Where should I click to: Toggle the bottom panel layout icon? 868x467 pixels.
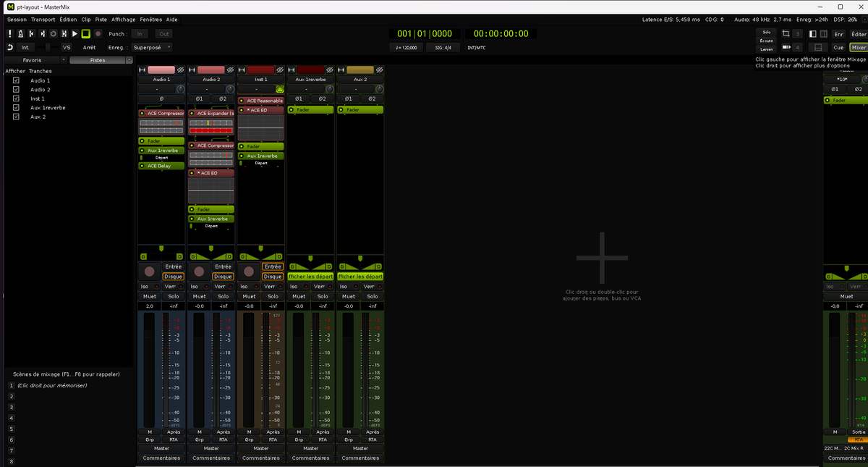[x=817, y=47]
